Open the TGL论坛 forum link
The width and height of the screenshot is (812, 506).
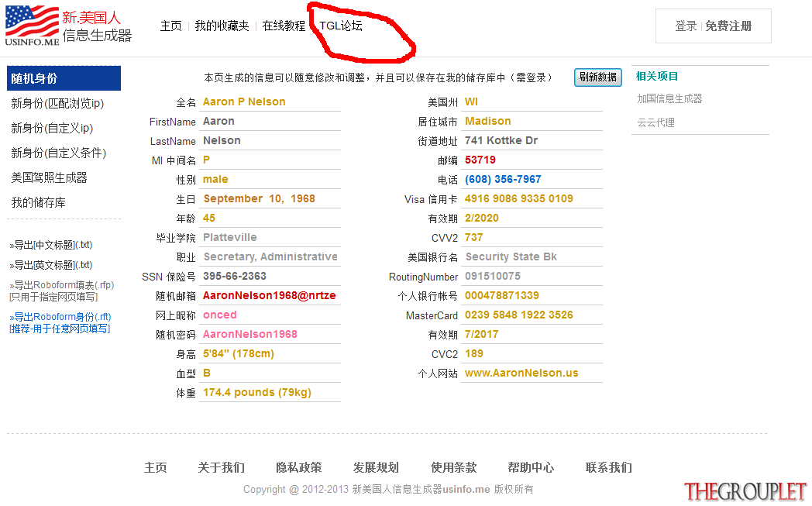(x=341, y=26)
